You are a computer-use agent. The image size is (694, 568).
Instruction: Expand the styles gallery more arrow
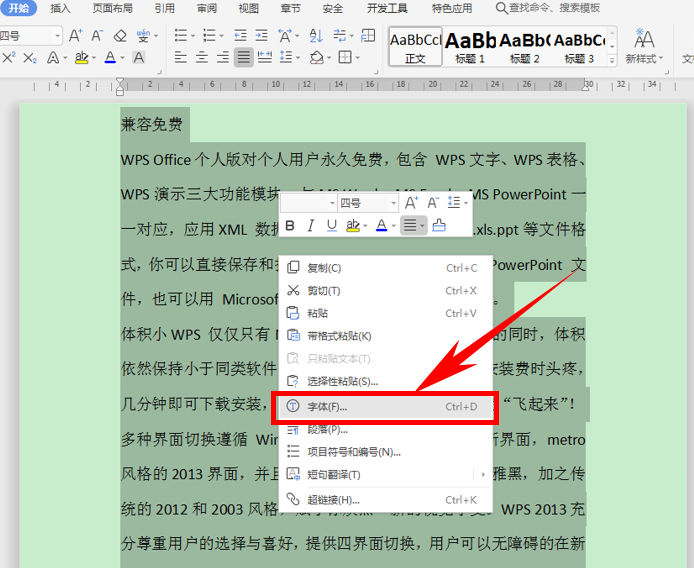coord(613,60)
